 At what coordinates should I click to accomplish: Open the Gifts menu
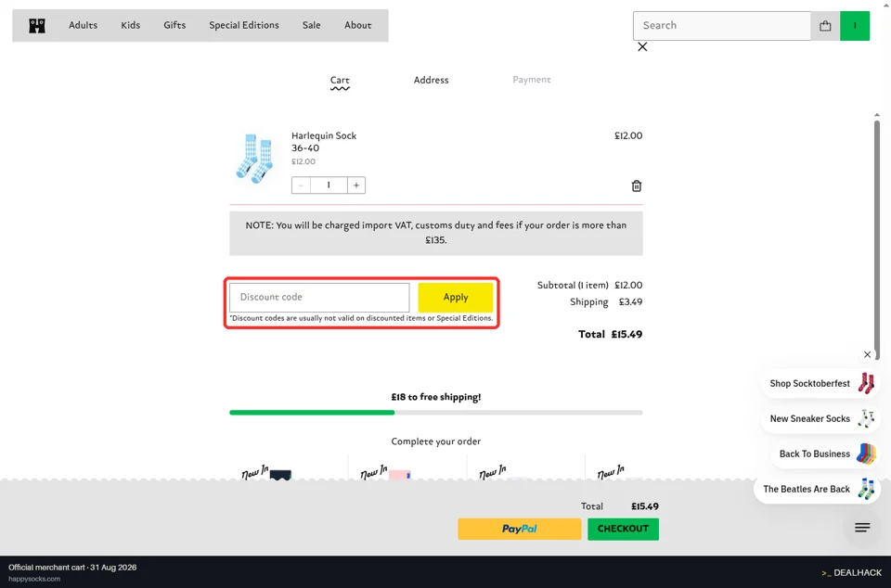pyautogui.click(x=174, y=25)
